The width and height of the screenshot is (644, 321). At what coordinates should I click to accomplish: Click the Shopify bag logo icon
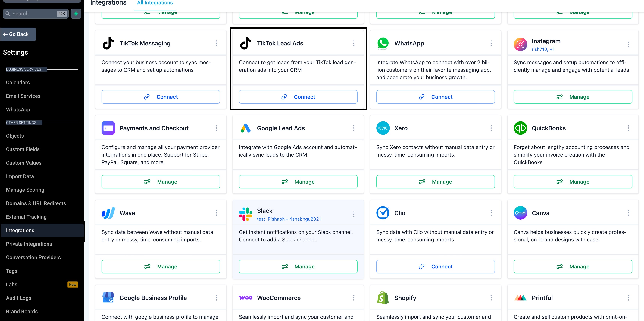tap(383, 298)
